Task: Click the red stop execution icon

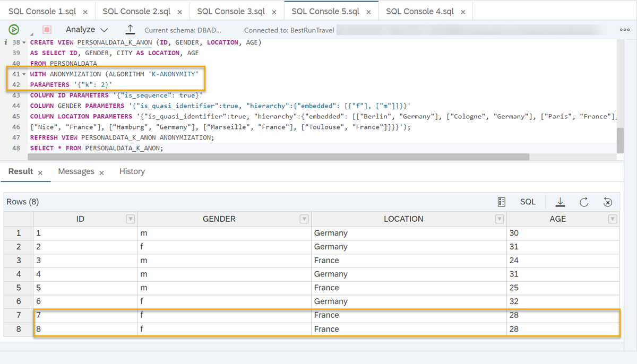Action: click(x=47, y=30)
